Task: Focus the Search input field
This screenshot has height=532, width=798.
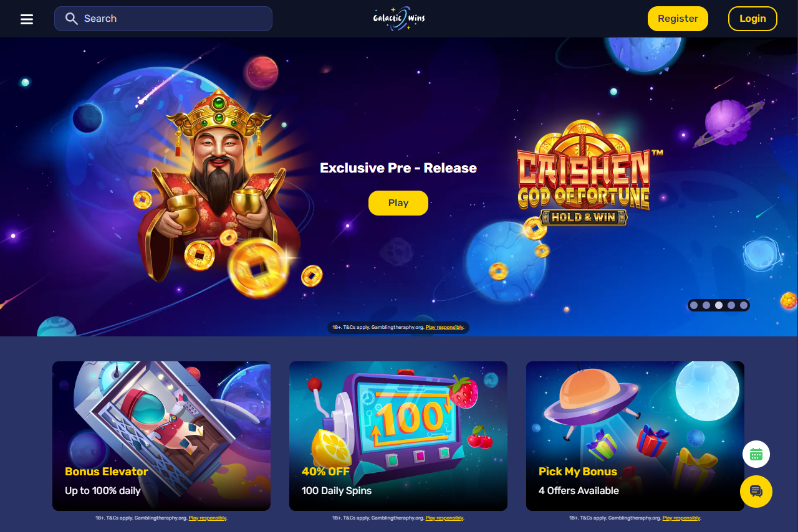Action: (x=163, y=19)
